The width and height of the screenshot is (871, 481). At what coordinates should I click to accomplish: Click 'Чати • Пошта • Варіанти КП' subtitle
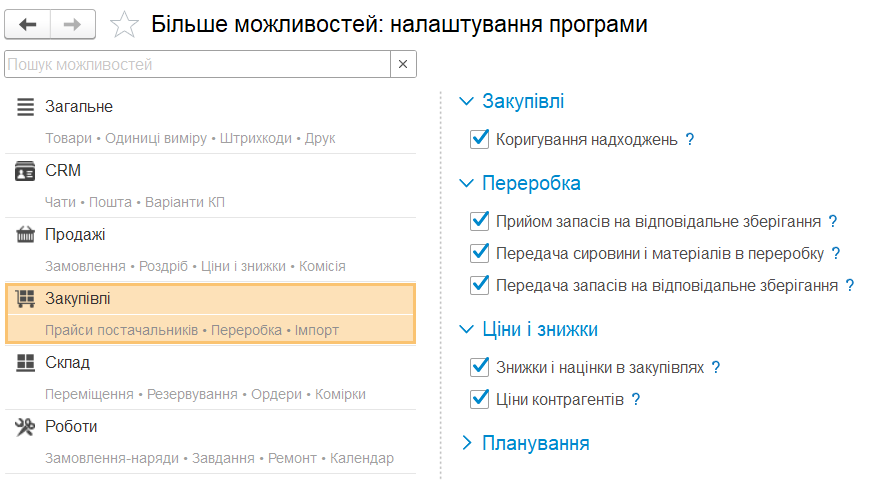135,202
